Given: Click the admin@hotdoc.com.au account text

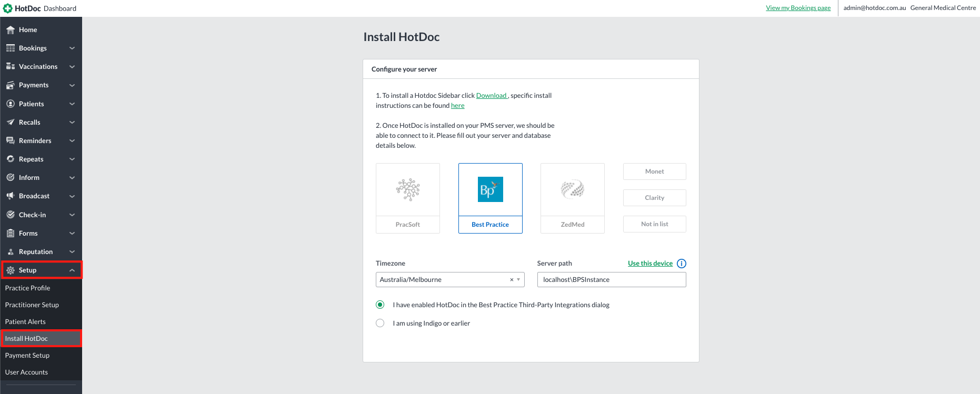Looking at the screenshot, I should (x=875, y=8).
